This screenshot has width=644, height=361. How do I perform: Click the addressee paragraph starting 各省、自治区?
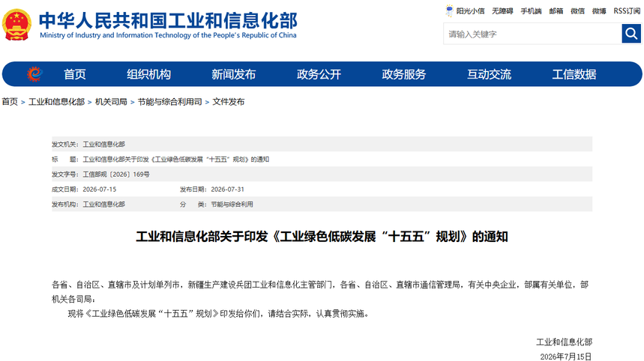pyautogui.click(x=320, y=291)
